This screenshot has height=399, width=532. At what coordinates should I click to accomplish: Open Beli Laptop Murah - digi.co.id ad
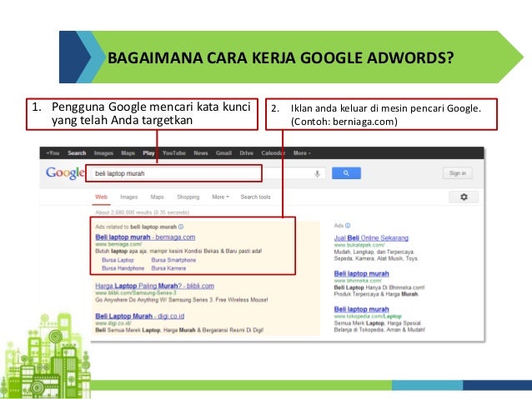point(140,316)
